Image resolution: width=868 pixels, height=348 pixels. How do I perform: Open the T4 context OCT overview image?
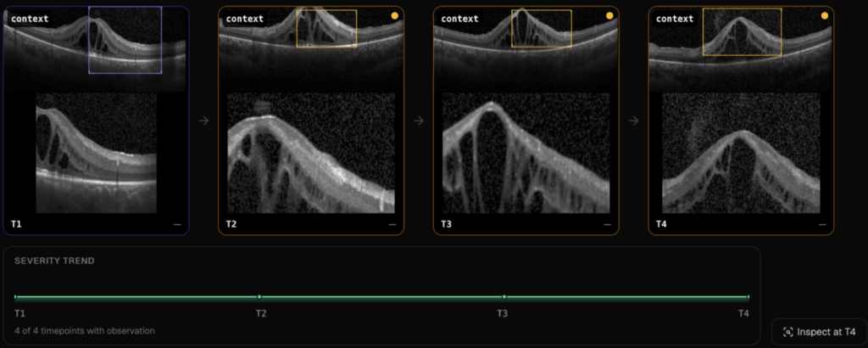point(741,48)
